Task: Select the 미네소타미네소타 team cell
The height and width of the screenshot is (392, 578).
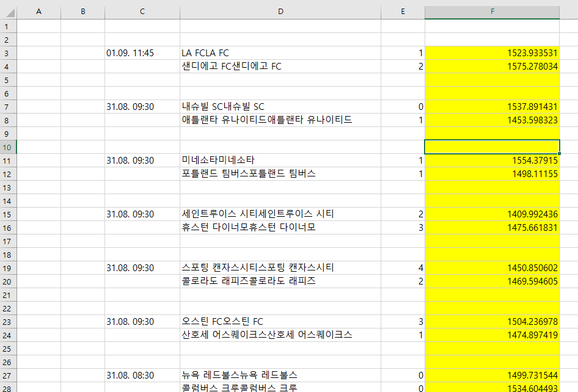Action: 280,161
